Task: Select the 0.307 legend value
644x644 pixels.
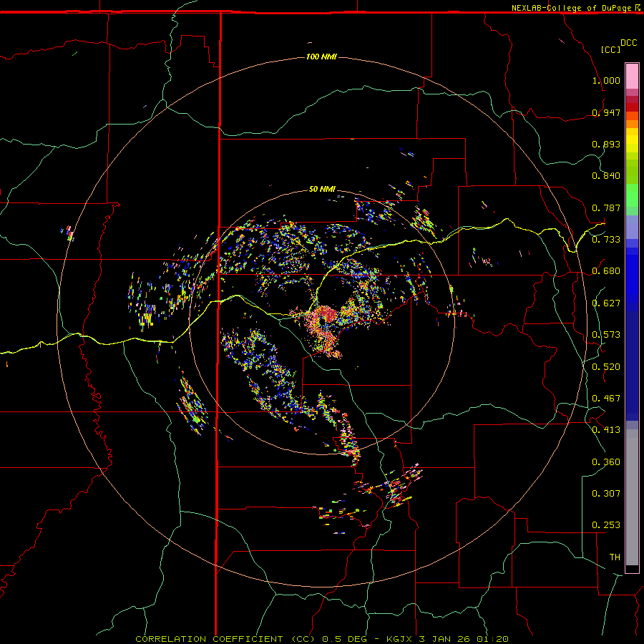Action: [606, 494]
